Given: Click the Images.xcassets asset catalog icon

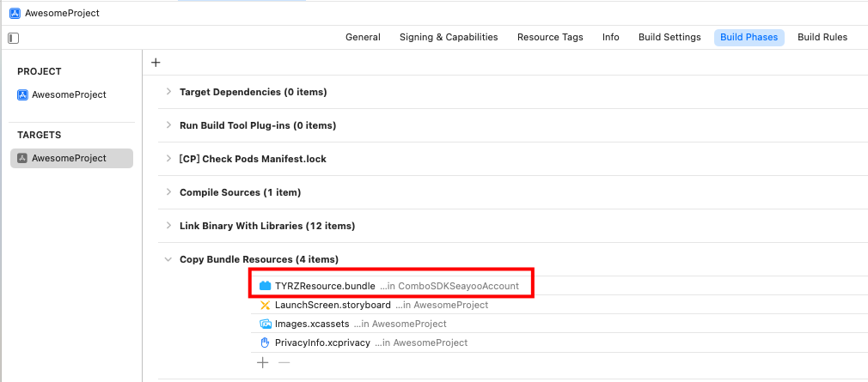Looking at the screenshot, I should tap(266, 324).
